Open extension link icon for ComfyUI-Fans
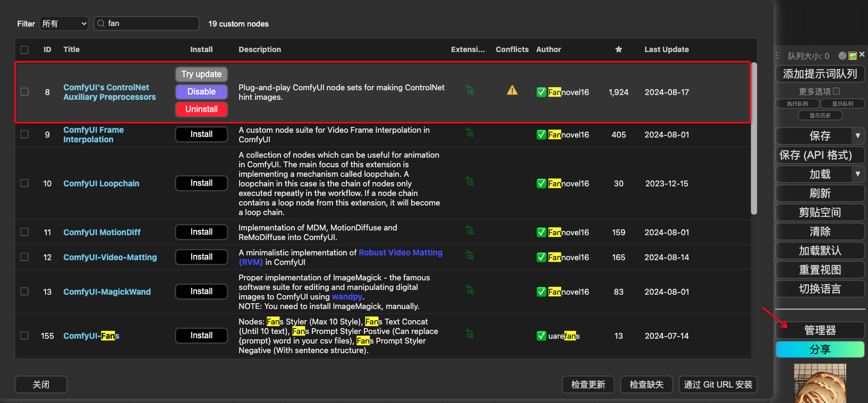Image resolution: width=868 pixels, height=403 pixels. (470, 334)
